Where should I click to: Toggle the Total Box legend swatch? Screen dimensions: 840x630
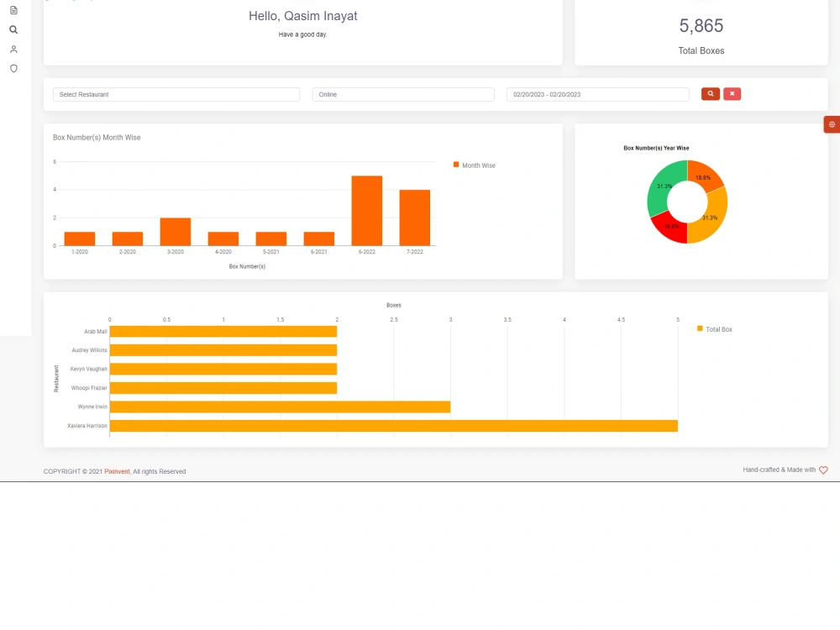pos(700,328)
